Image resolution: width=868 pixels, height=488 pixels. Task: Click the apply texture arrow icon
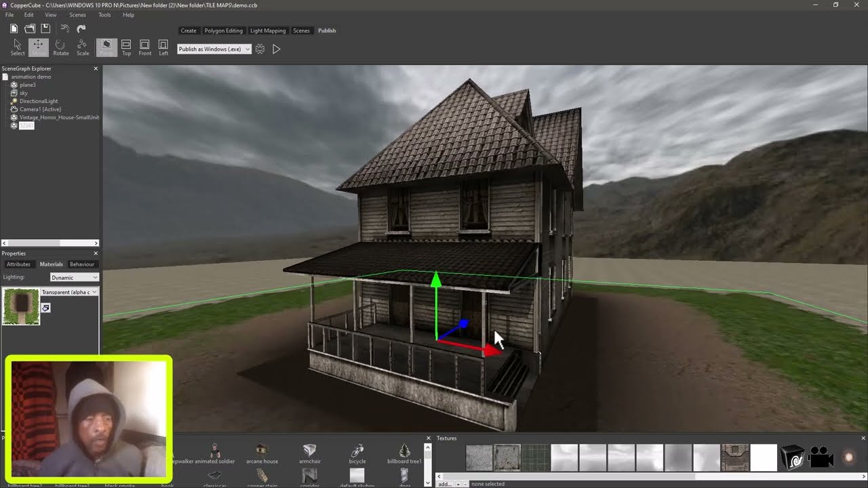click(x=45, y=308)
